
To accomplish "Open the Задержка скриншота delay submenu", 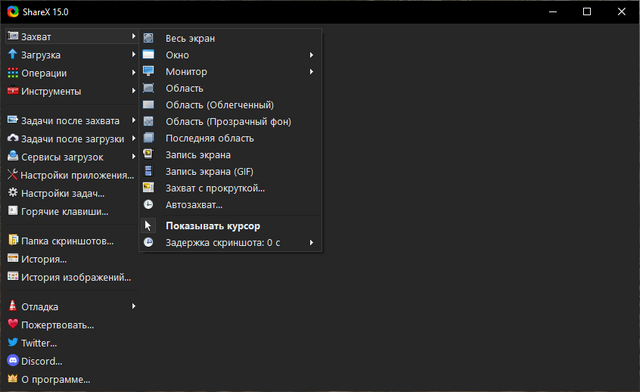I will (231, 243).
